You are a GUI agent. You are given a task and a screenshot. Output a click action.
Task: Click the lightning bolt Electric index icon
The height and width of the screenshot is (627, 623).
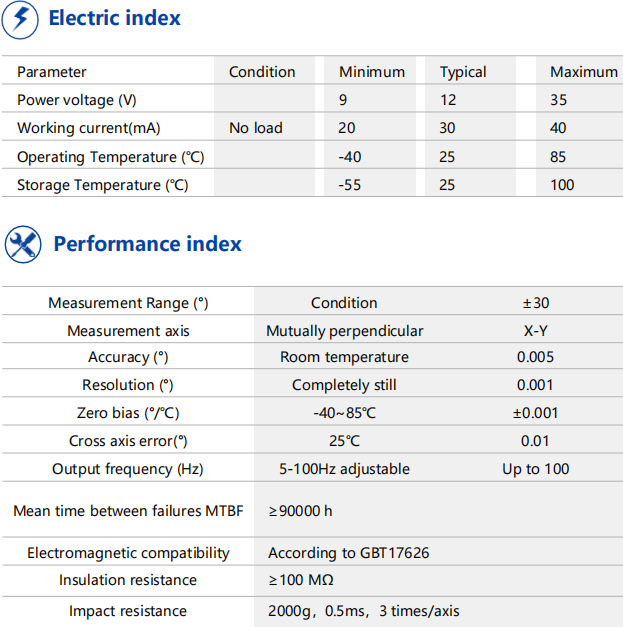(21, 19)
